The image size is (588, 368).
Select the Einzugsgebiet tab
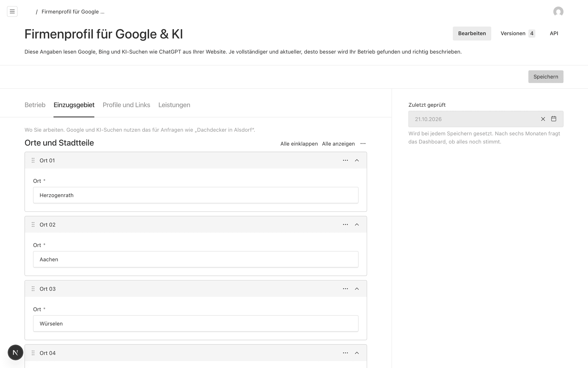tap(74, 105)
